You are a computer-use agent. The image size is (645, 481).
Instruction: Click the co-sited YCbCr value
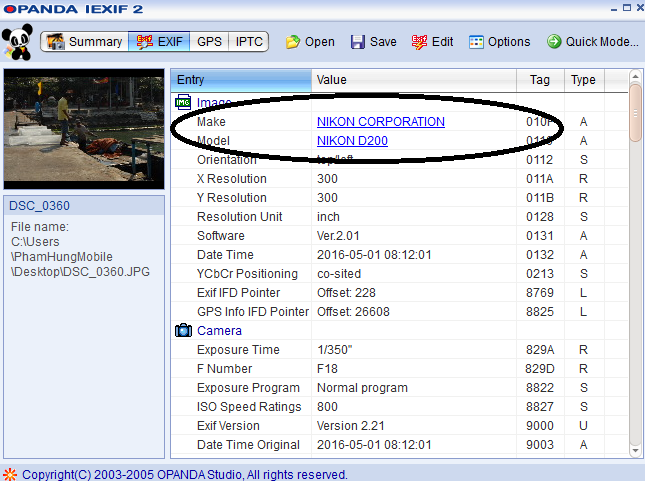(x=339, y=274)
